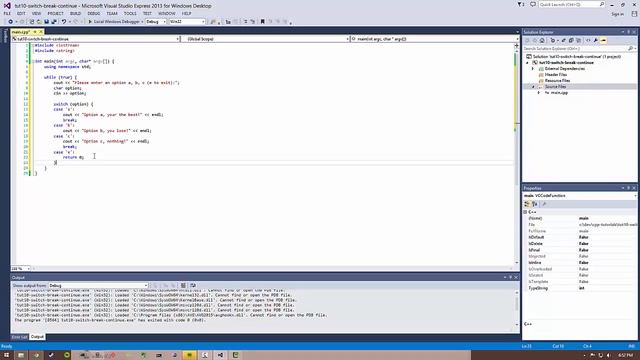Click Solution Explorer View Code icon
Viewport: 640px width, 360px height.
click(588, 40)
